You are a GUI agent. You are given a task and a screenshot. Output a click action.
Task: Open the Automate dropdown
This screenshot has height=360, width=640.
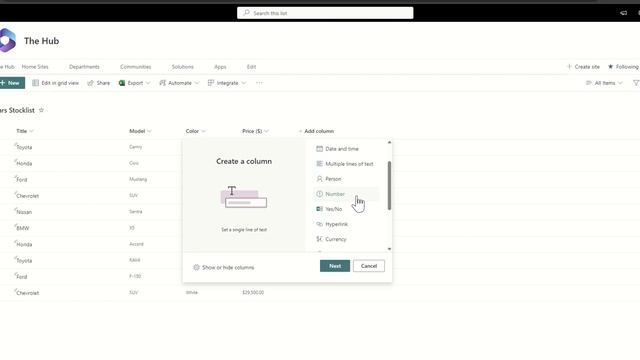pyautogui.click(x=180, y=83)
